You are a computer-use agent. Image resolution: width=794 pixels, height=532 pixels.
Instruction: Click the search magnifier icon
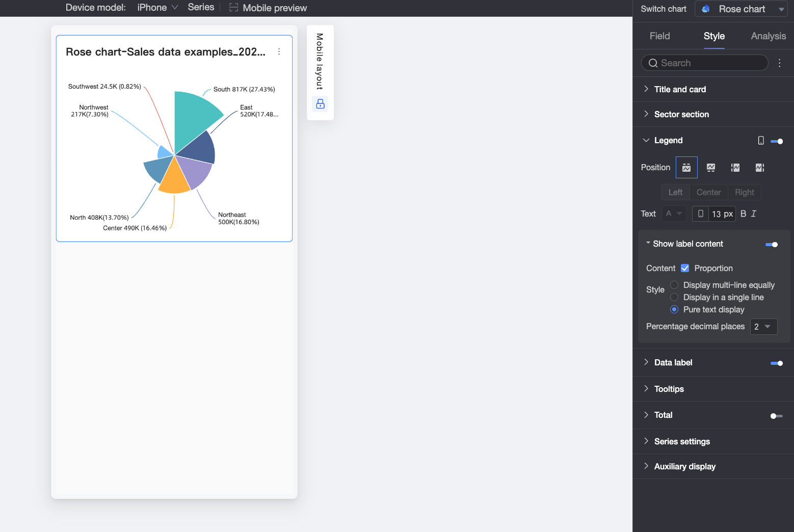pyautogui.click(x=653, y=63)
